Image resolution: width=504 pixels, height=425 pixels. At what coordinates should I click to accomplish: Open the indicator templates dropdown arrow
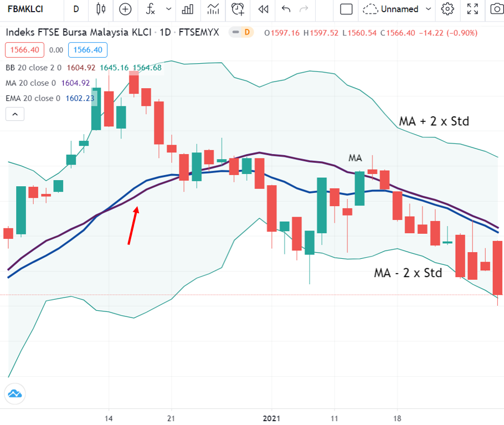(169, 10)
